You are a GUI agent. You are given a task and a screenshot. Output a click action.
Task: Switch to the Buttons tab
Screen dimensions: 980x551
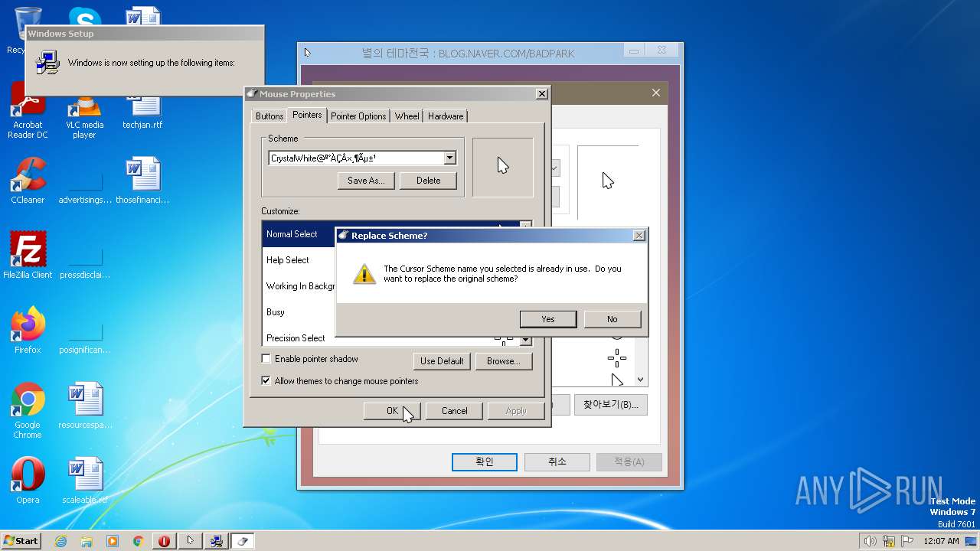pos(269,116)
